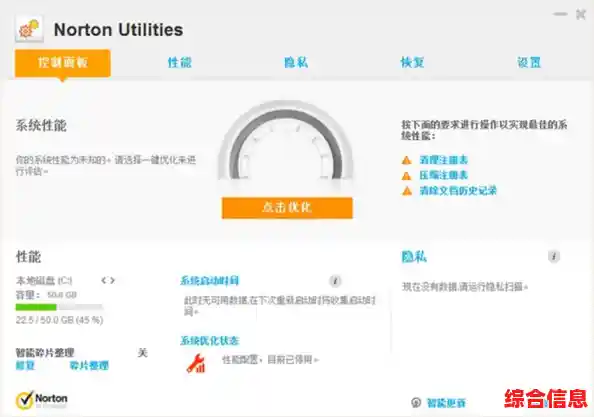Click warning triangle beside 清除文档历史记录
Screen dimensions: 594x417
406,191
